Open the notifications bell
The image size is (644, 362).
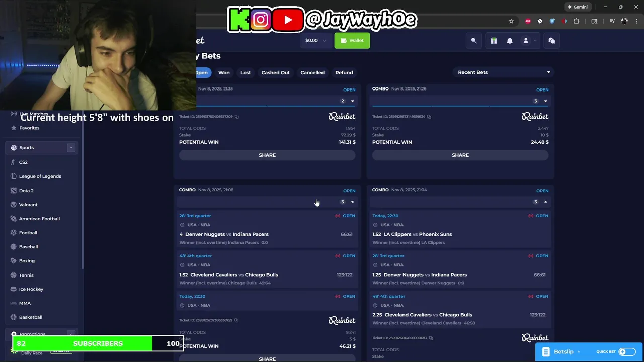pos(510,41)
